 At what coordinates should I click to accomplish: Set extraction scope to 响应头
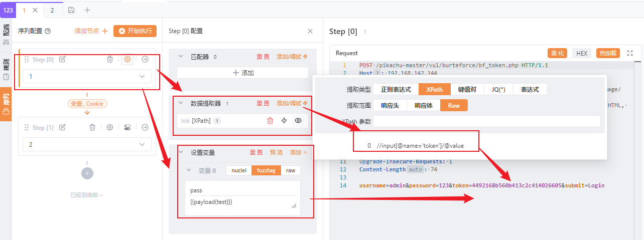point(391,105)
